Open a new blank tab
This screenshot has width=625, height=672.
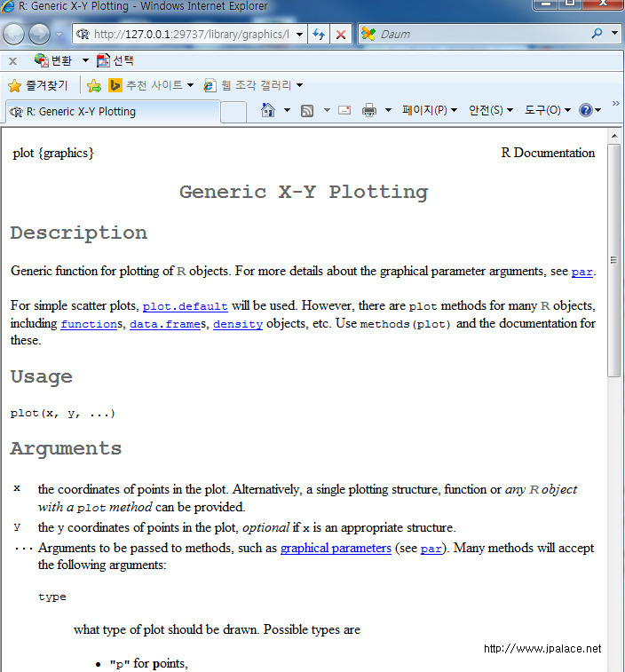point(233,112)
